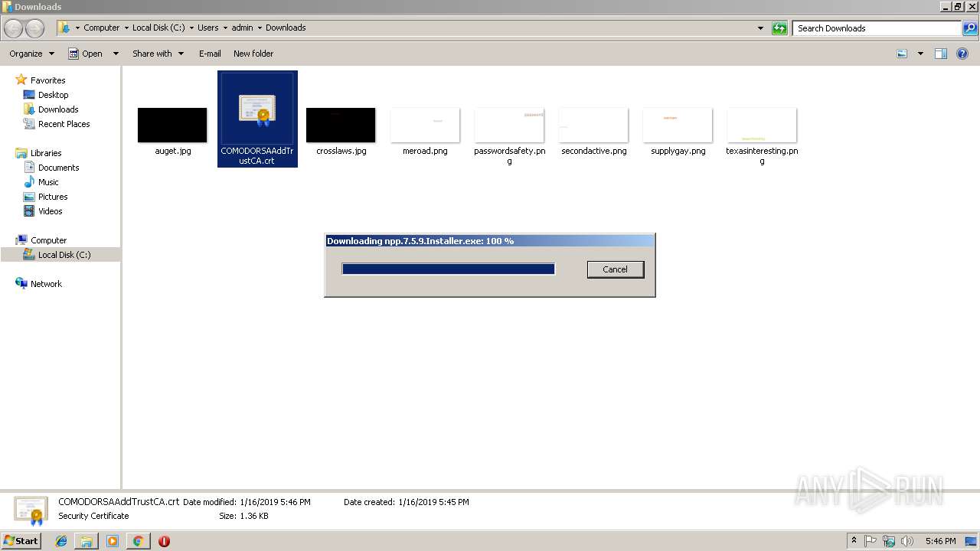980x551 pixels.
Task: Click the search magnifier icon
Action: click(x=969, y=28)
